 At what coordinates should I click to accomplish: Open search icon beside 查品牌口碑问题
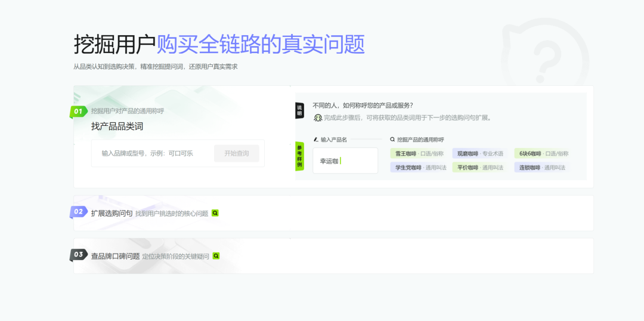click(216, 255)
